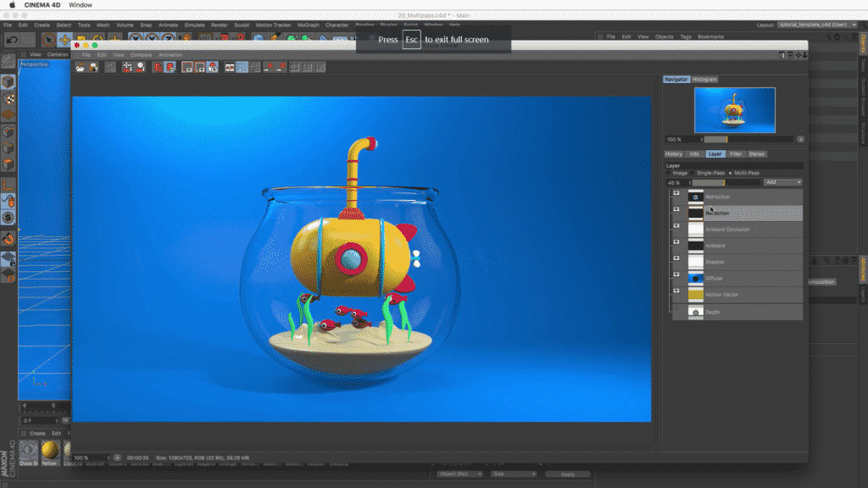Screen dimensions: 868x488
Task: Switch to the Histogram tab
Action: tap(704, 79)
